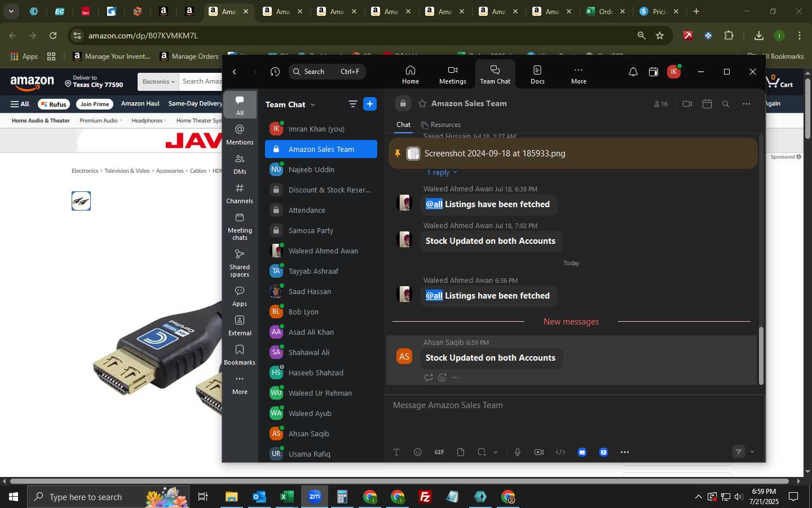This screenshot has height=508, width=812.
Task: Click Message Amazon Sales Team input
Action: point(574,405)
